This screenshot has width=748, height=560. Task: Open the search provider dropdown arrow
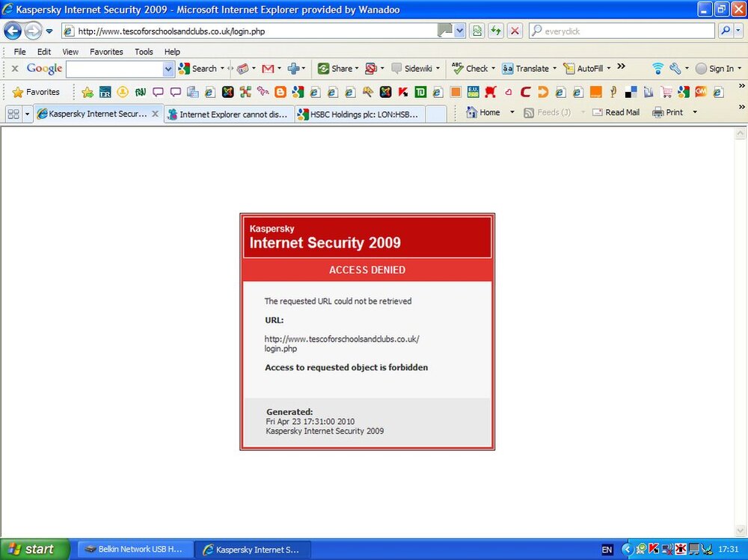pos(738,31)
